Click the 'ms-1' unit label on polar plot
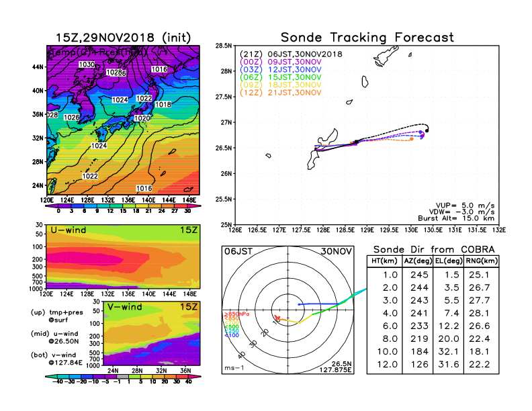 pyautogui.click(x=234, y=368)
